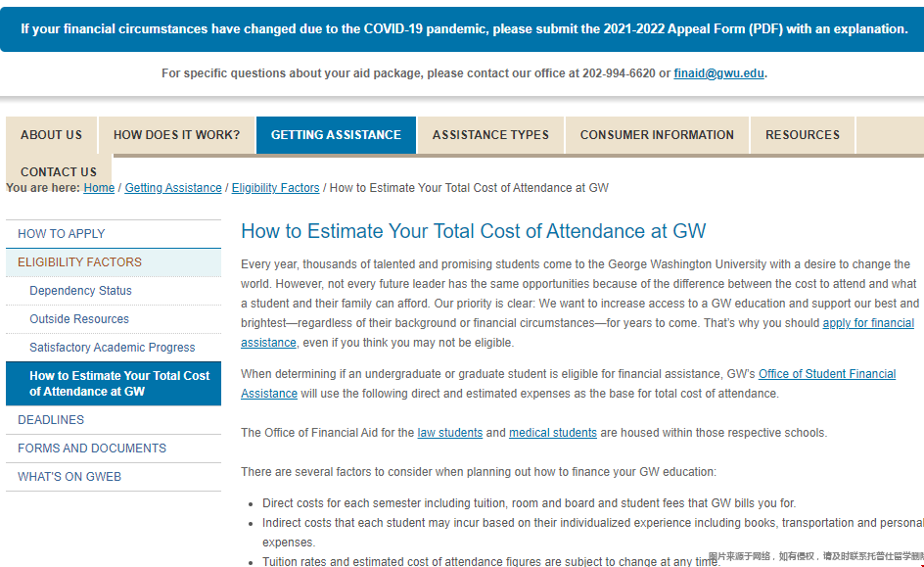Screen dimensions: 924x567
Task: Click the apply for financial assistance link
Action: pos(868,323)
